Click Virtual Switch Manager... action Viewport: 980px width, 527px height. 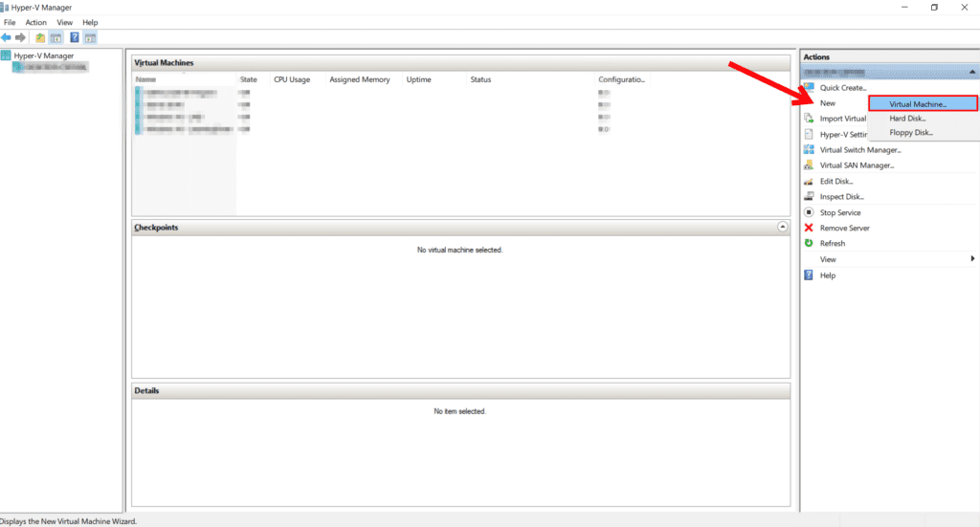click(x=860, y=150)
